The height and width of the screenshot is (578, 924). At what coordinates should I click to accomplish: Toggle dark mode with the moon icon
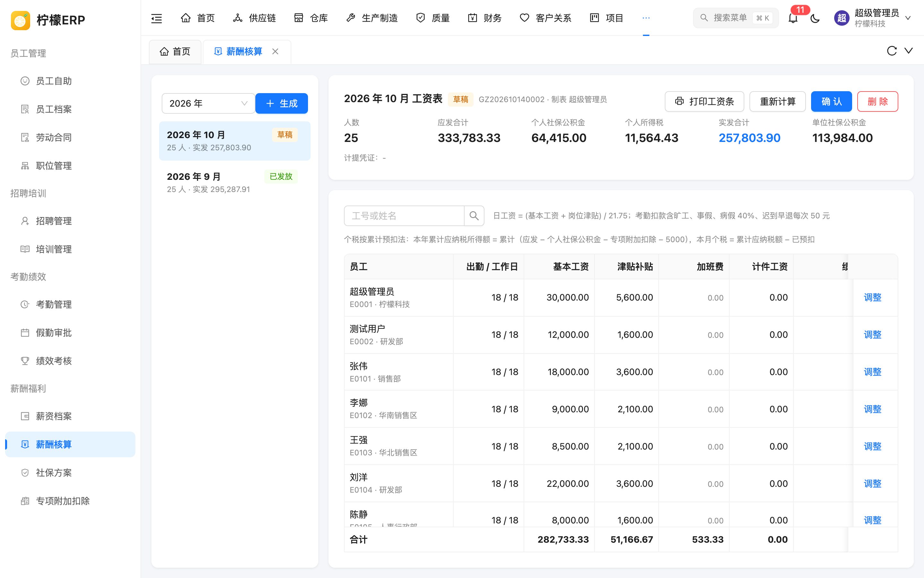click(x=815, y=18)
